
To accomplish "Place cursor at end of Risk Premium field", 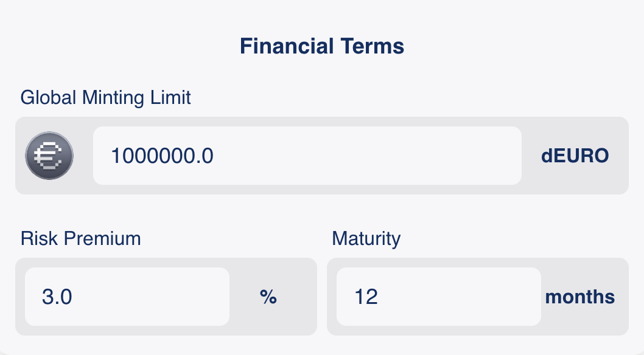I will point(213,297).
